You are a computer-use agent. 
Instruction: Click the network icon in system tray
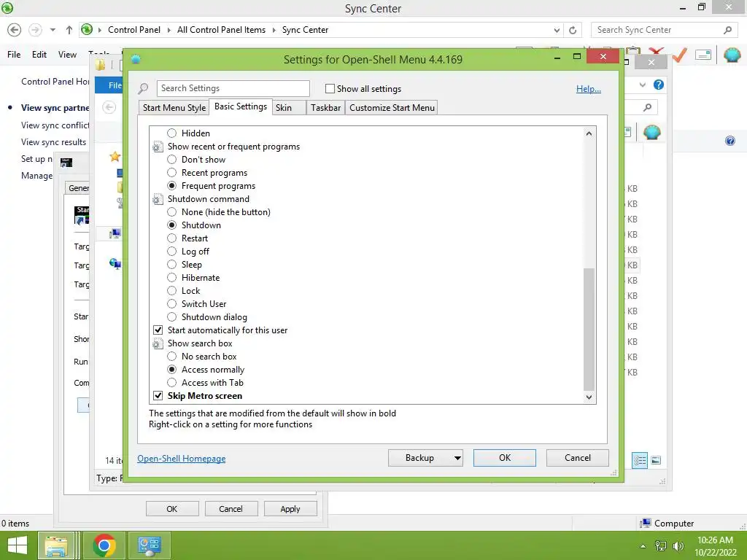point(661,545)
